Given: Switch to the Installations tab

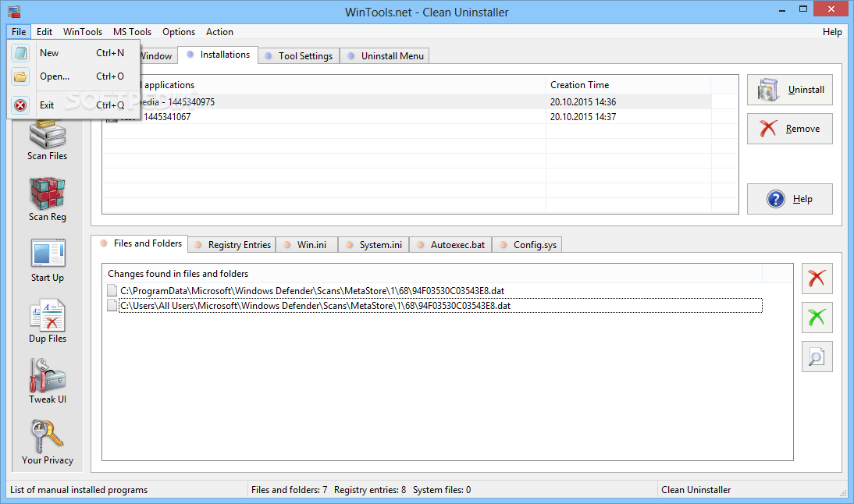Looking at the screenshot, I should pos(218,55).
